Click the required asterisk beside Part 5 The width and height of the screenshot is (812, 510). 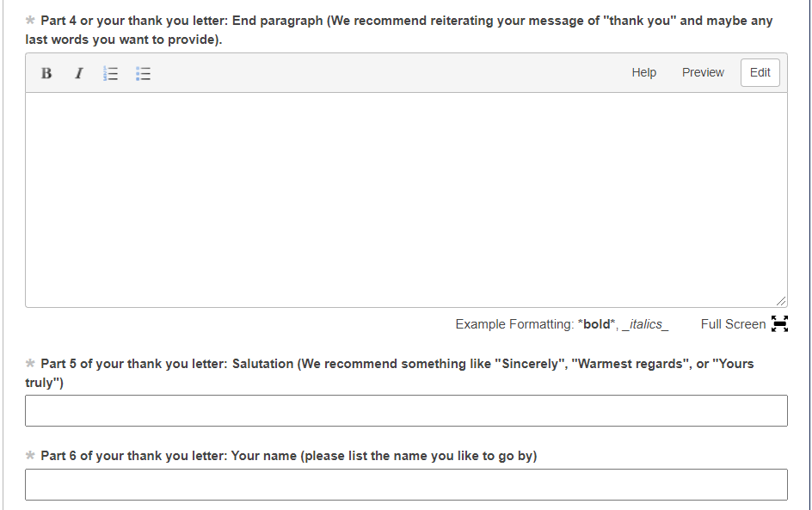click(31, 364)
